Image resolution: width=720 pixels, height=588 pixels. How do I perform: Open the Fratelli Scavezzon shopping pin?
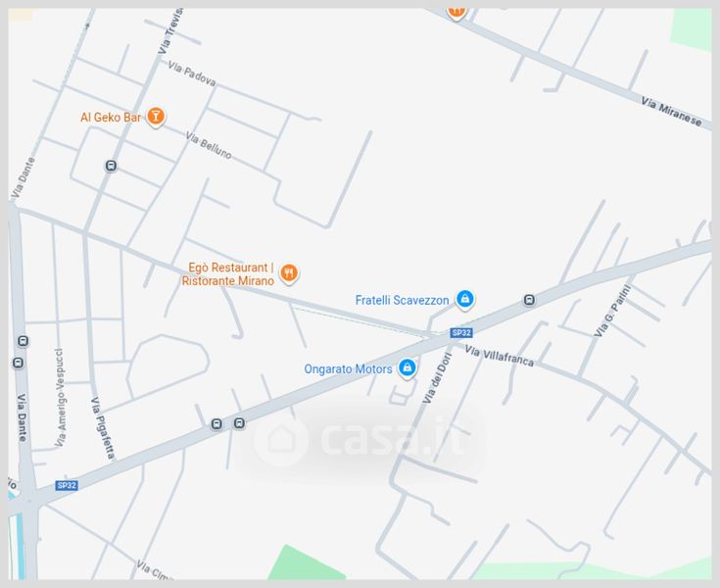[464, 300]
